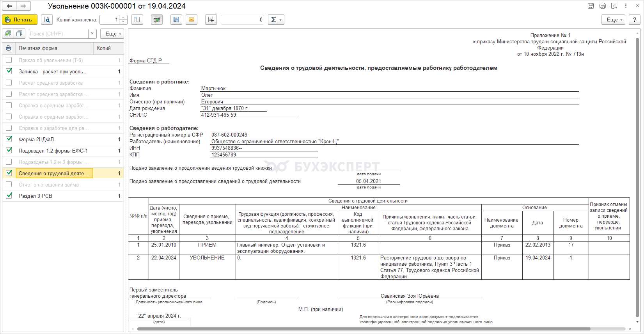This screenshot has height=334, width=644.
Task: Open the sigma sum dropdown
Action: 276,20
